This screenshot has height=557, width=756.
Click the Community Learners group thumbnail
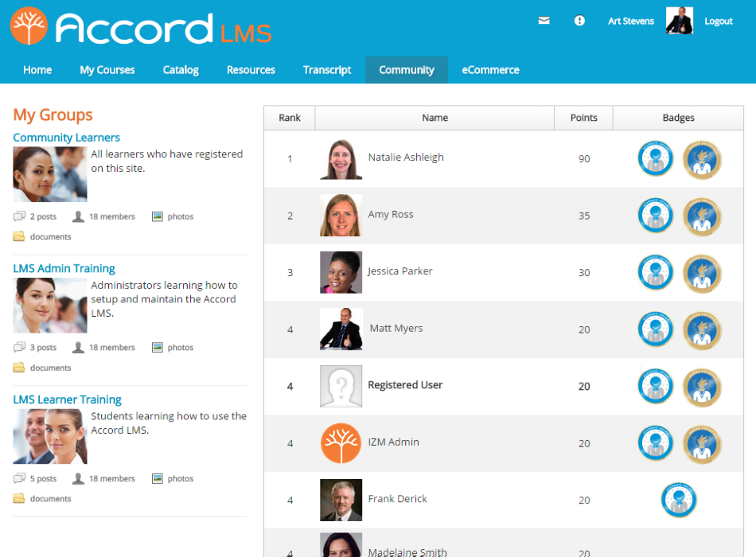[50, 174]
